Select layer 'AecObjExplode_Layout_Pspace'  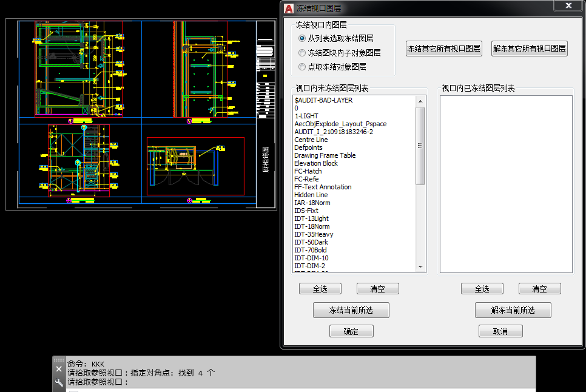point(355,124)
